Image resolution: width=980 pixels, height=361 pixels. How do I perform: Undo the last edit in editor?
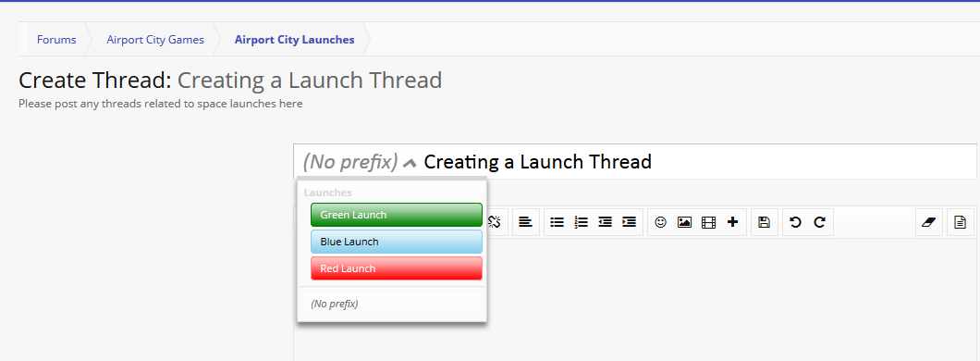(x=795, y=222)
